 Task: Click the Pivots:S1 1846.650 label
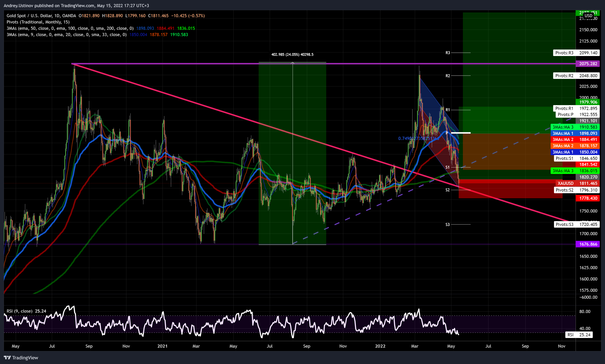tap(576, 158)
